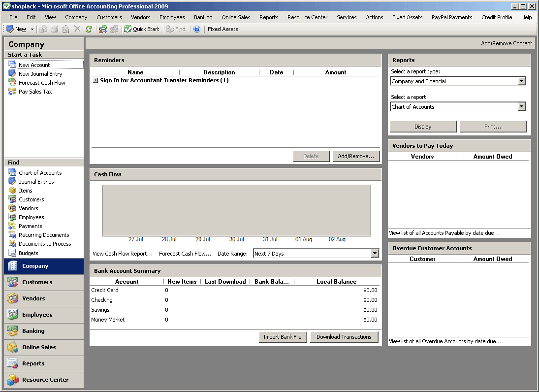The image size is (539, 392).
Task: Switch to the Online Sales navigation pane
Action: [x=44, y=347]
